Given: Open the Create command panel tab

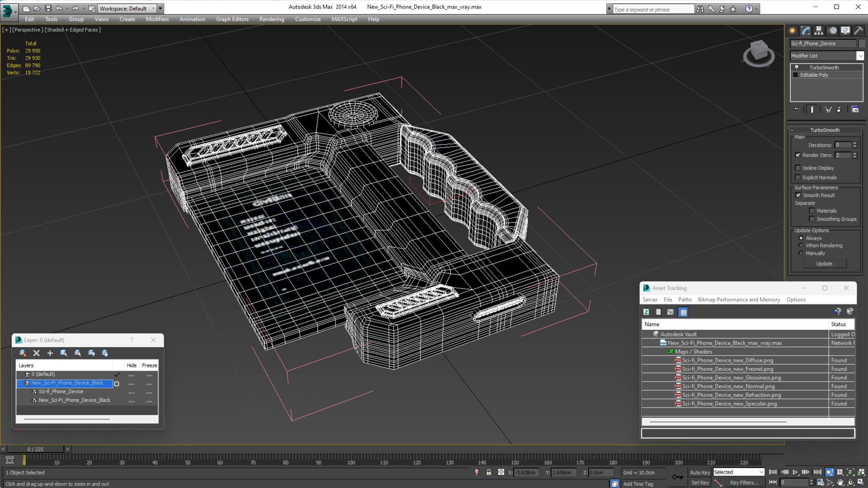Looking at the screenshot, I should point(793,31).
